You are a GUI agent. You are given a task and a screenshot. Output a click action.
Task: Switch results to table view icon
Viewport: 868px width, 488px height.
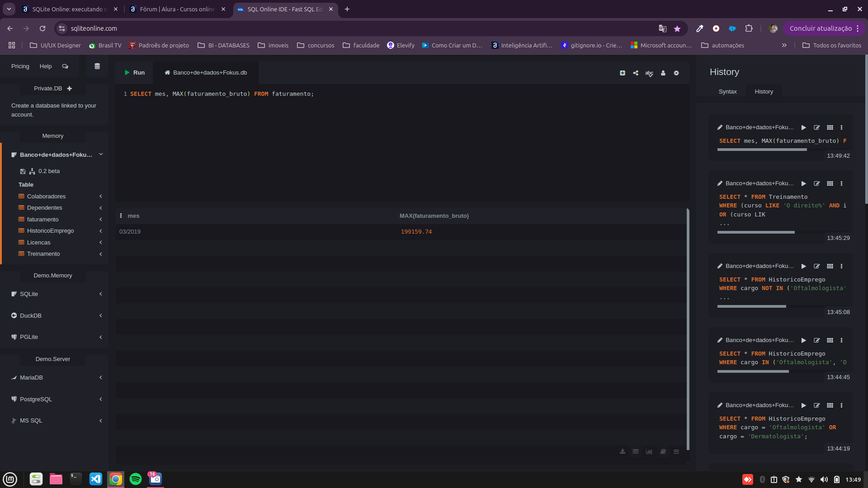click(636, 452)
